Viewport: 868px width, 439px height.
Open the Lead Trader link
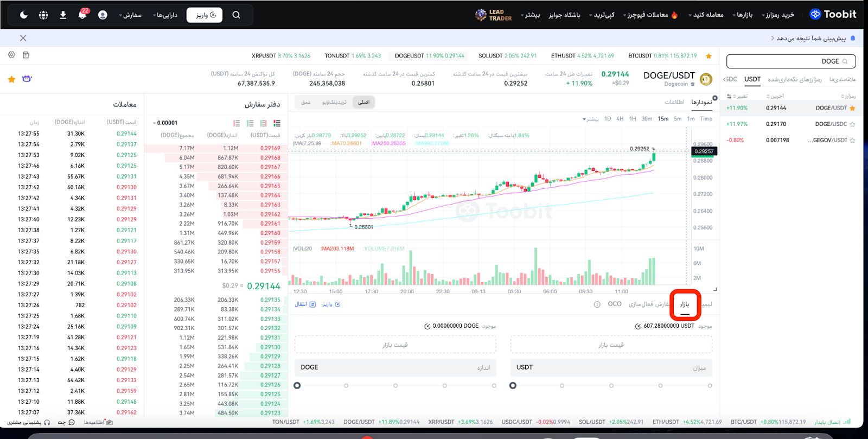tap(494, 15)
